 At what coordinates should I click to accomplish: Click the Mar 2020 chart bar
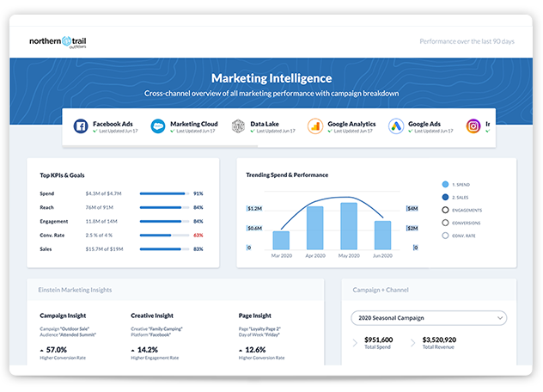tap(281, 240)
